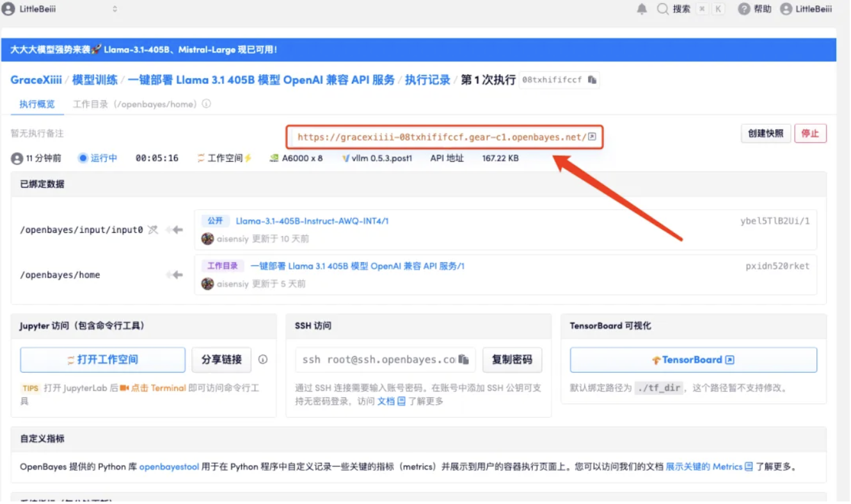Click the 工作空间 status icon
Image resolution: width=851 pixels, height=504 pixels.
click(201, 158)
